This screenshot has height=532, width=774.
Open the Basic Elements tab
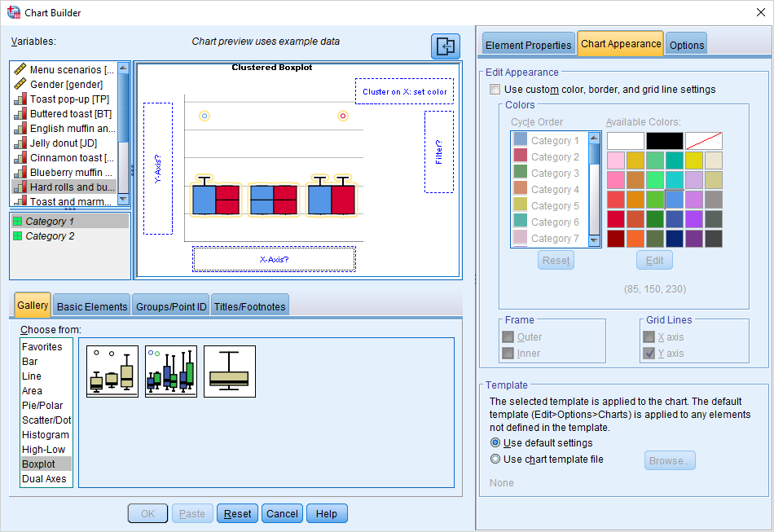tap(92, 306)
